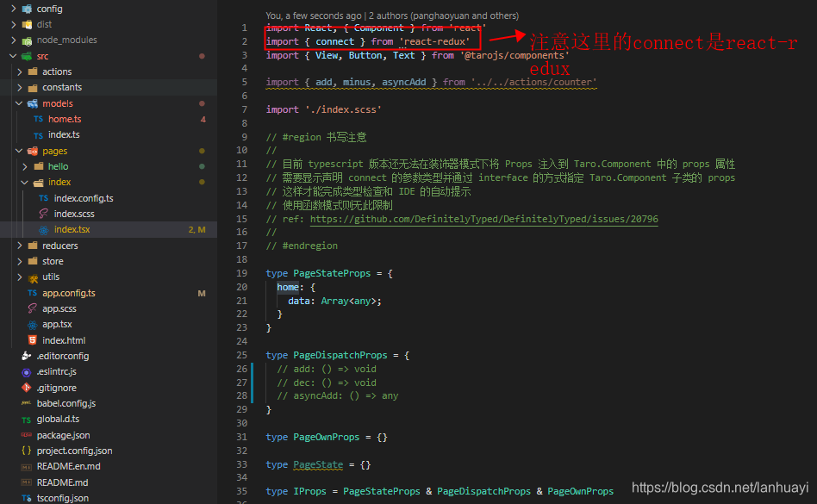Click the Sass icon beside index.scss

coord(44,214)
